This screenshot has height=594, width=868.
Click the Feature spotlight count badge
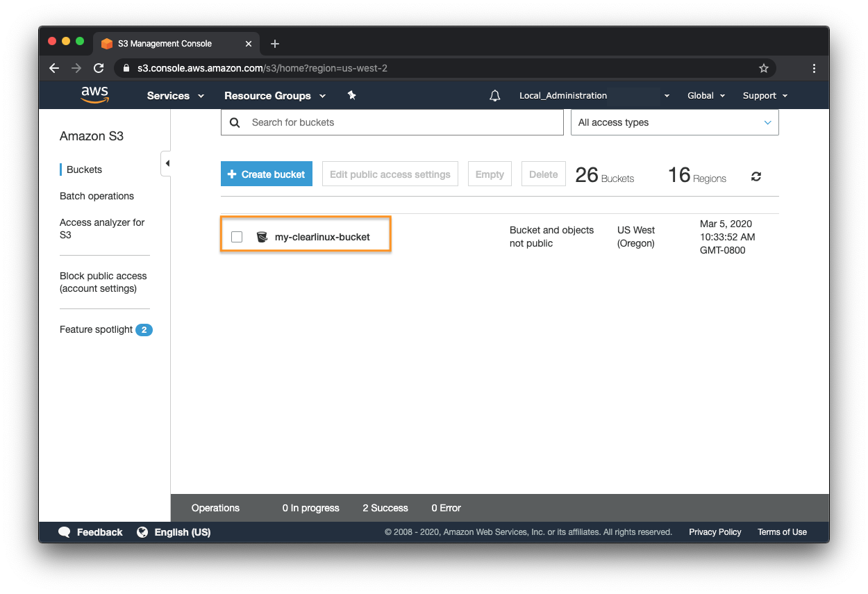(144, 330)
